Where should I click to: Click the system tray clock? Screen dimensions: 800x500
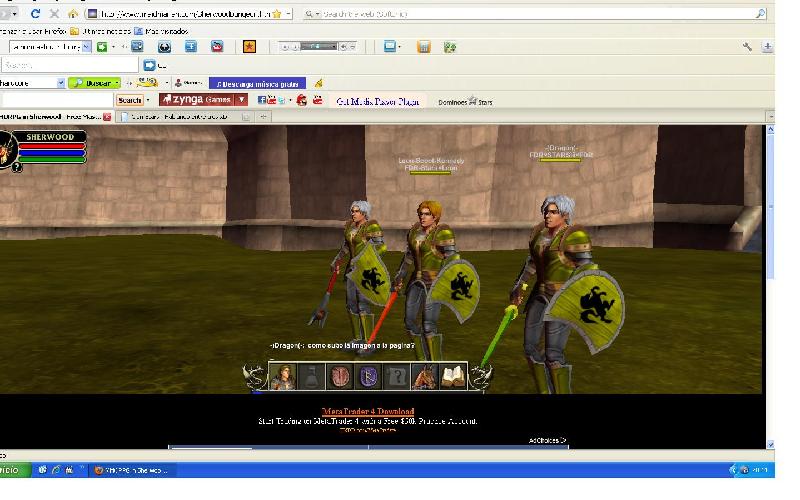pos(760,470)
